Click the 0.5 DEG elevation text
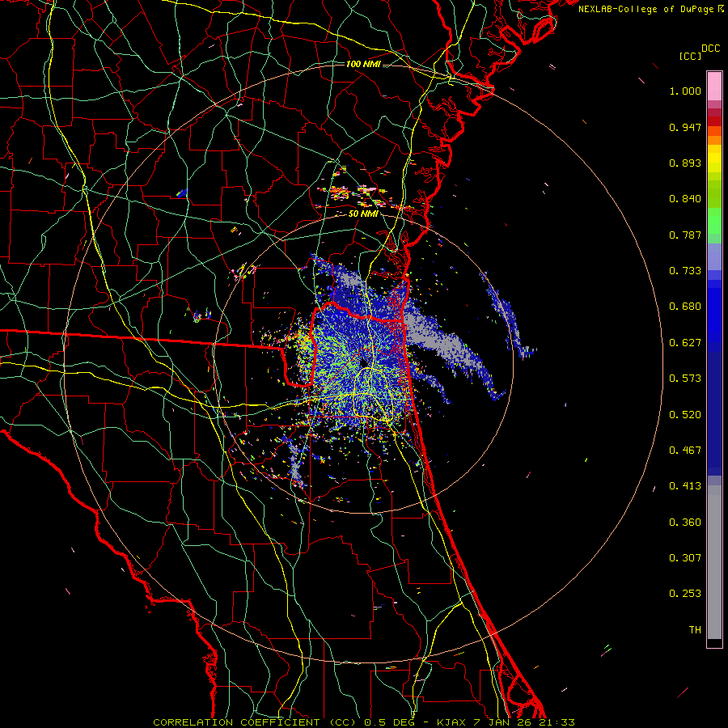The width and height of the screenshot is (728, 728). click(390, 722)
